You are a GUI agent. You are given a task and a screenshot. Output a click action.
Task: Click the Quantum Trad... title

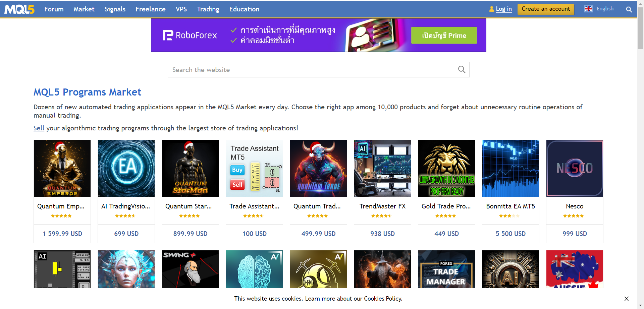pos(317,206)
